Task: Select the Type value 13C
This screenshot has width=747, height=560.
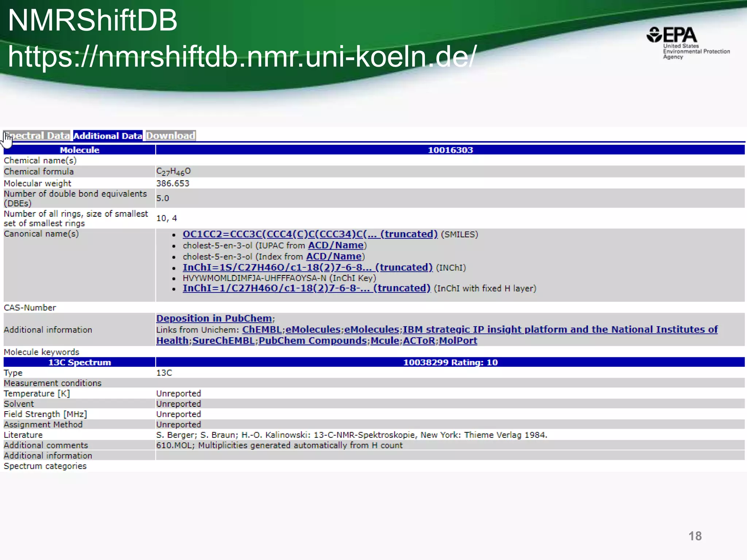Action: [164, 373]
